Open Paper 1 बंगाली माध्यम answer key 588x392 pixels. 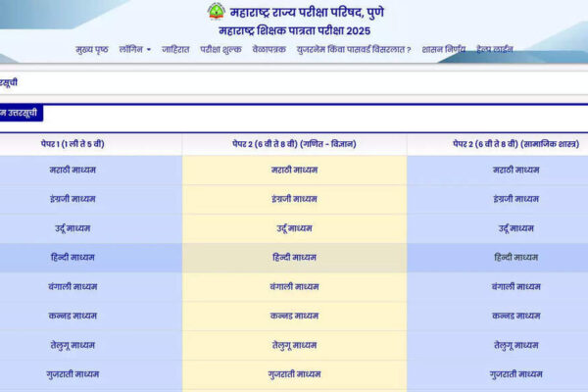[73, 286]
